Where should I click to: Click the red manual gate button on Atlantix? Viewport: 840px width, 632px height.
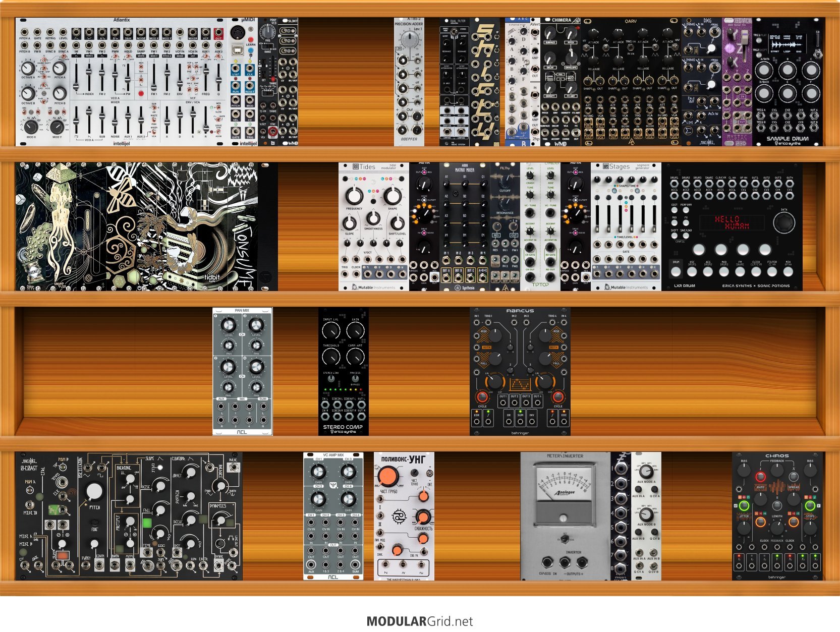coord(141,94)
